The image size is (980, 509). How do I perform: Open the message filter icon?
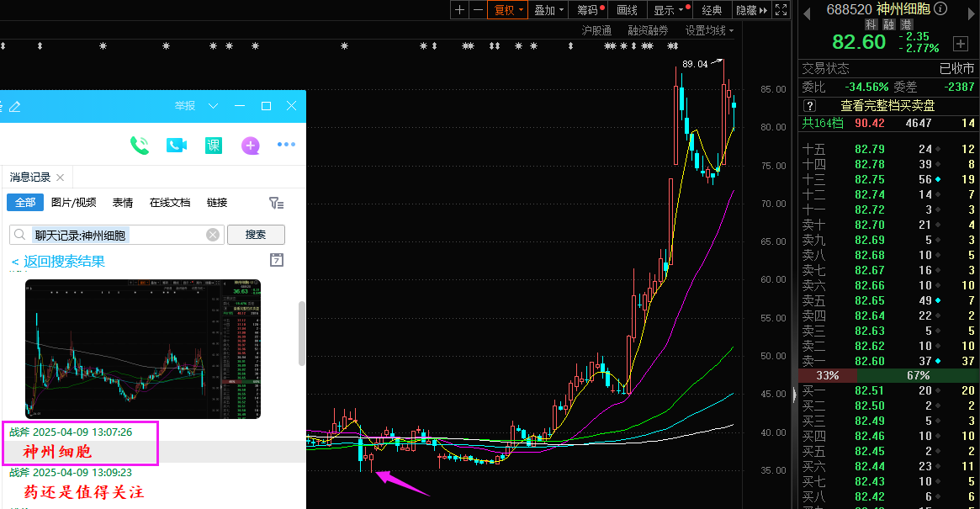(276, 203)
